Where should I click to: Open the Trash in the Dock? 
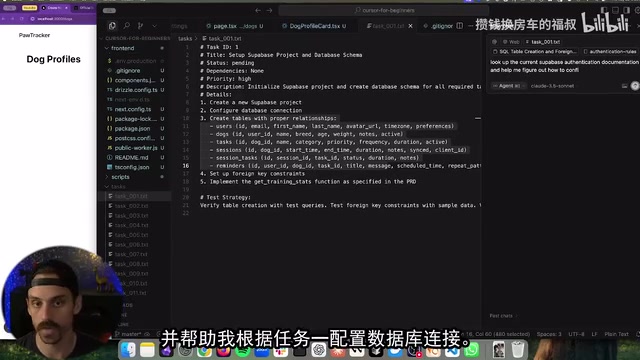click(x=518, y=350)
